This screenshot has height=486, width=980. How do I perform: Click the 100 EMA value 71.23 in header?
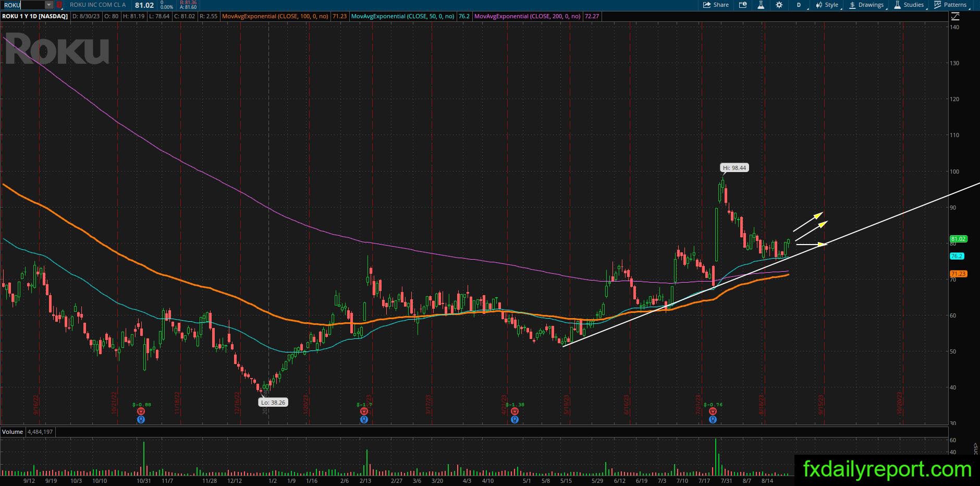point(339,16)
